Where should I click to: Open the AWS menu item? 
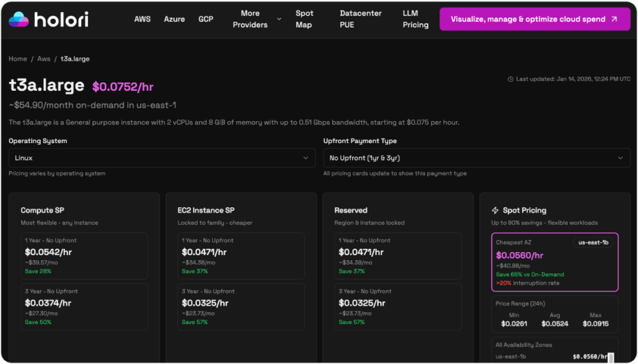click(142, 19)
